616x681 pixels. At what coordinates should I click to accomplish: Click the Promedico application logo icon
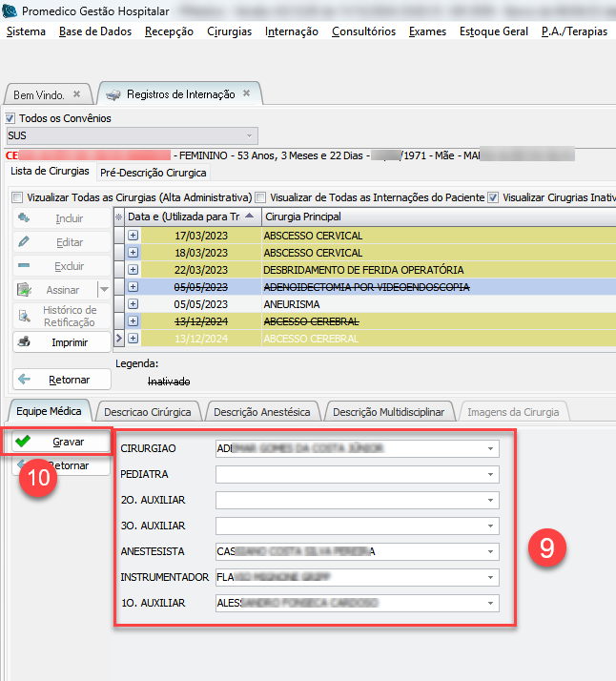tap(10, 10)
